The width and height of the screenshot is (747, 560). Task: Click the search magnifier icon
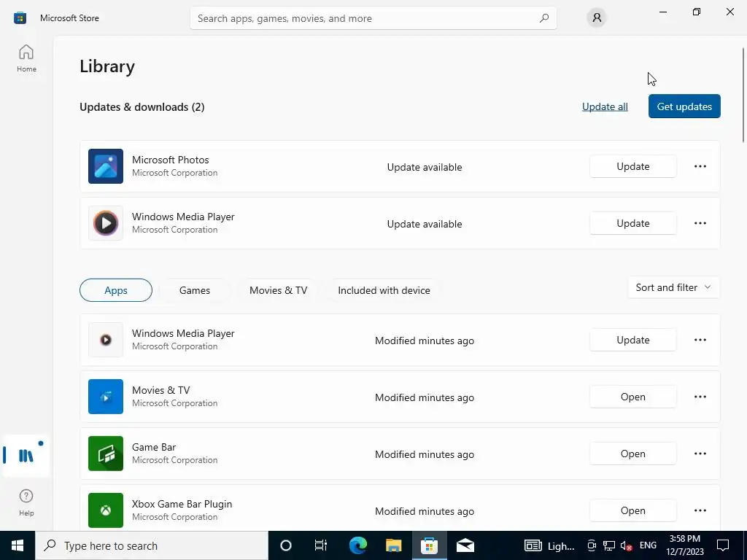544,18
